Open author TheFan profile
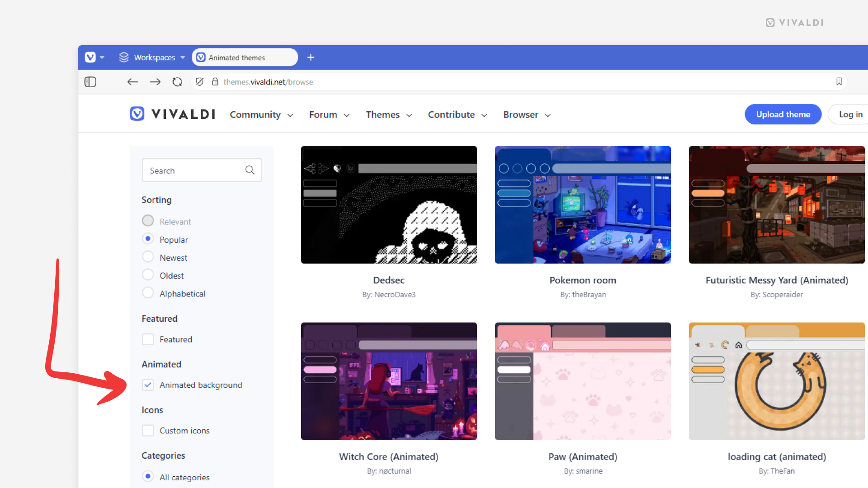868x488 pixels. pyautogui.click(x=783, y=471)
